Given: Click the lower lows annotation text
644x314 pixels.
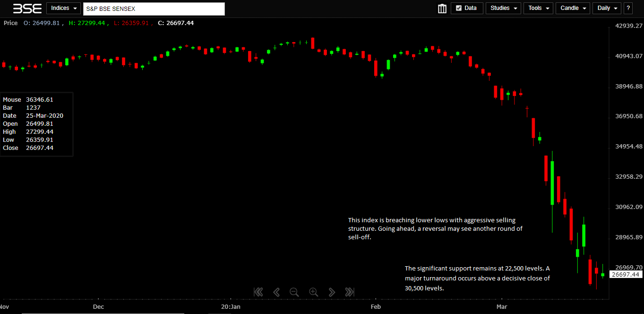Looking at the screenshot, I should [x=435, y=228].
